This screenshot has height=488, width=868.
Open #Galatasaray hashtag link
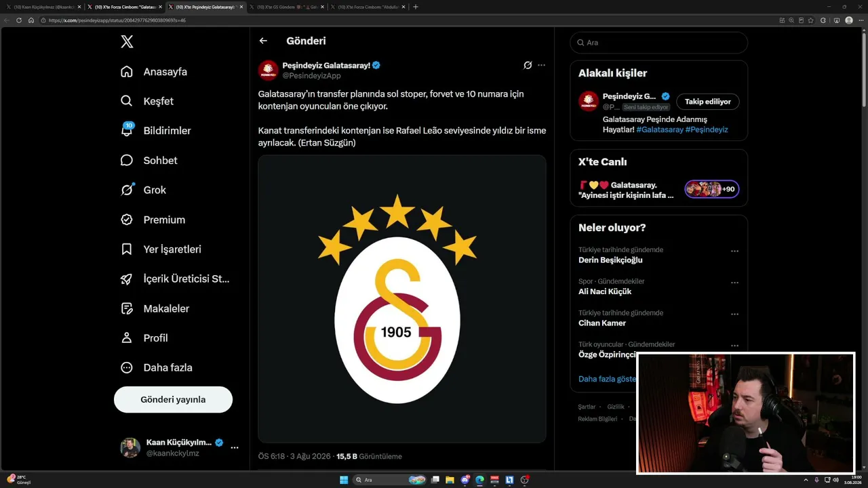click(659, 129)
